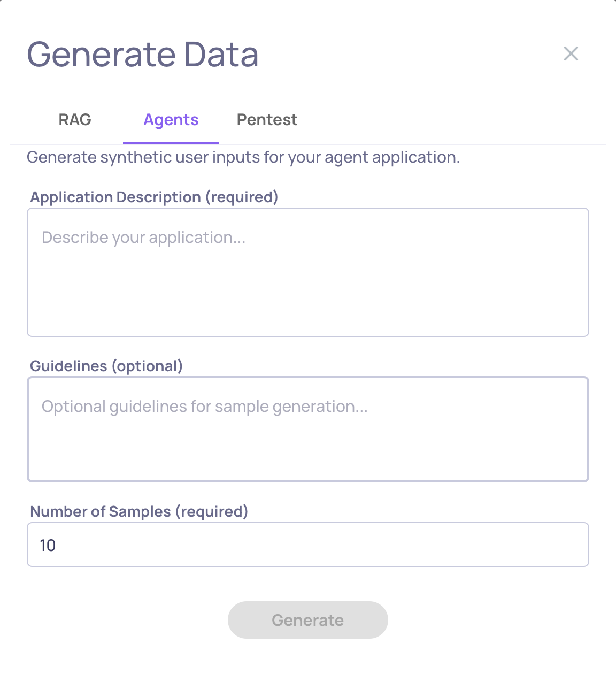Click "(optional)" beside the Guidelines label
Image resolution: width=616 pixels, height=674 pixels.
click(x=147, y=366)
